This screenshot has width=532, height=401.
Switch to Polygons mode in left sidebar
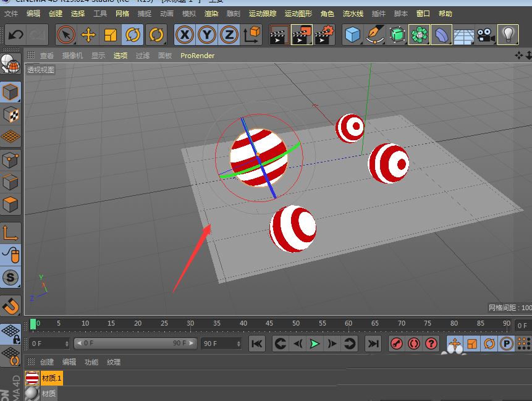tap(11, 204)
